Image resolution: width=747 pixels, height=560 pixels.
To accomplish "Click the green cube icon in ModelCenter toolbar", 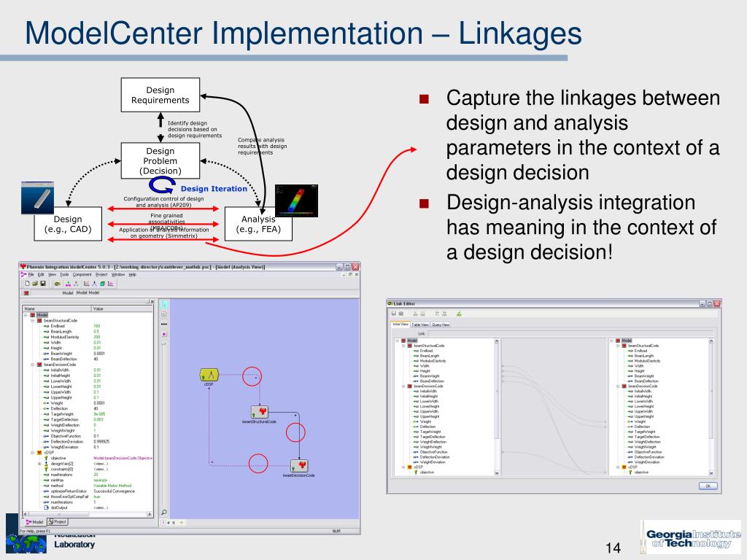I will (102, 284).
